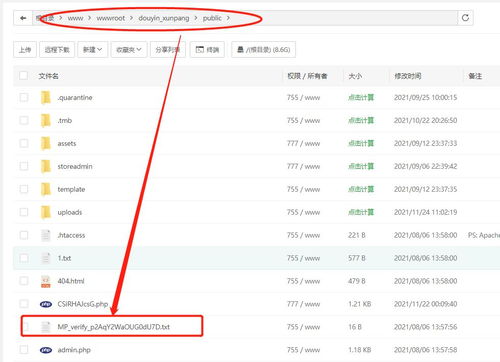Expand the 新建 dropdown
The height and width of the screenshot is (362, 500).
click(92, 50)
